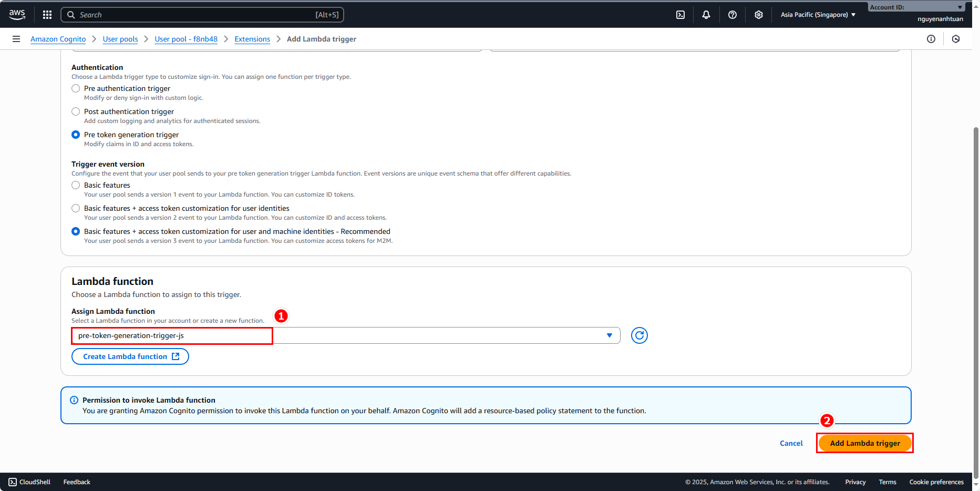Open the notifications bell
This screenshot has height=491, width=980.
click(706, 15)
